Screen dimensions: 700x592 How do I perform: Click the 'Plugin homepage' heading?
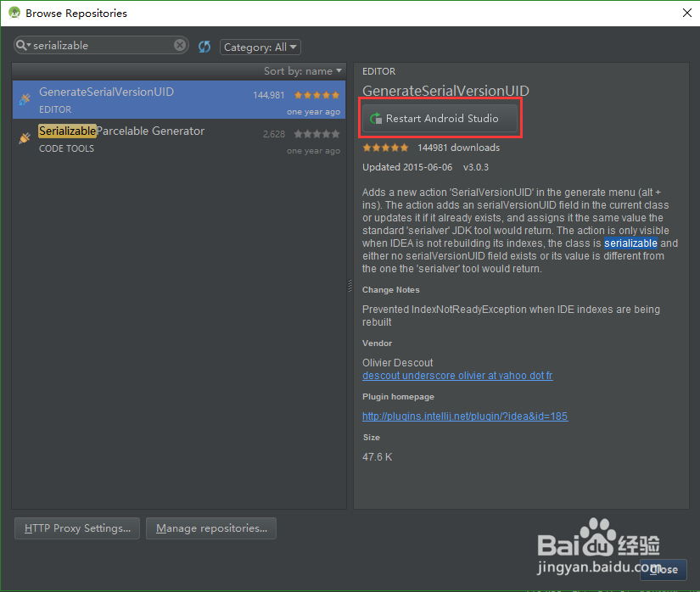click(398, 397)
